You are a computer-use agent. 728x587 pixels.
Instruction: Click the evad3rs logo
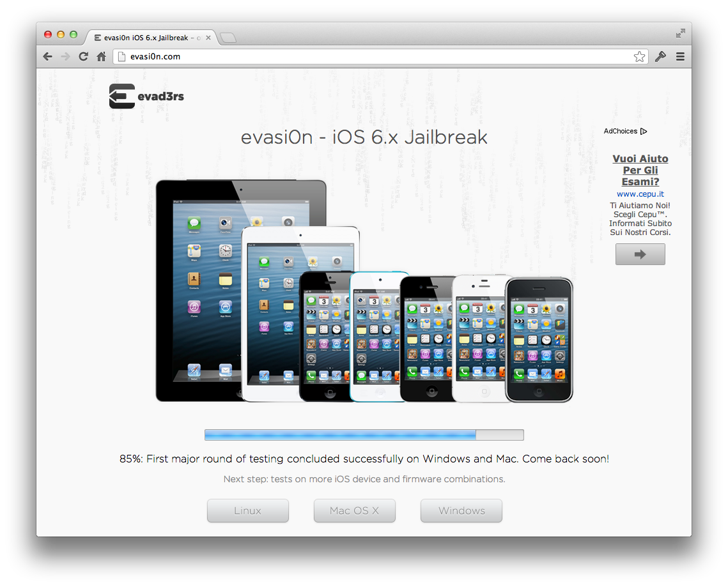click(x=146, y=96)
